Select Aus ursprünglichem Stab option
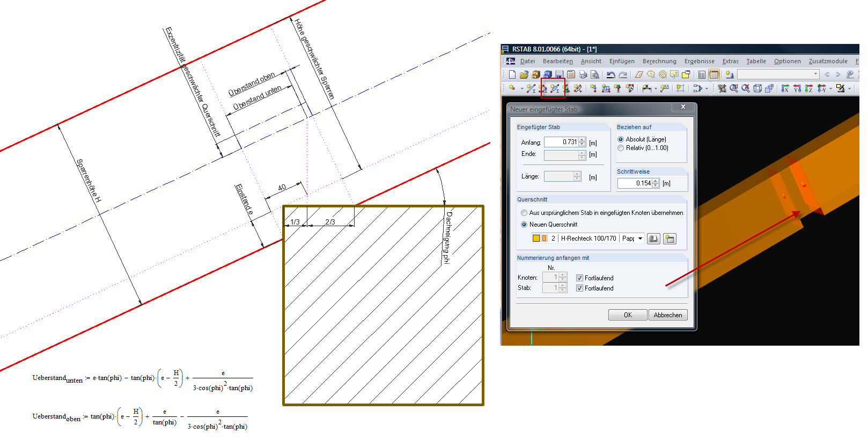This screenshot has height=448, width=868. tap(524, 213)
